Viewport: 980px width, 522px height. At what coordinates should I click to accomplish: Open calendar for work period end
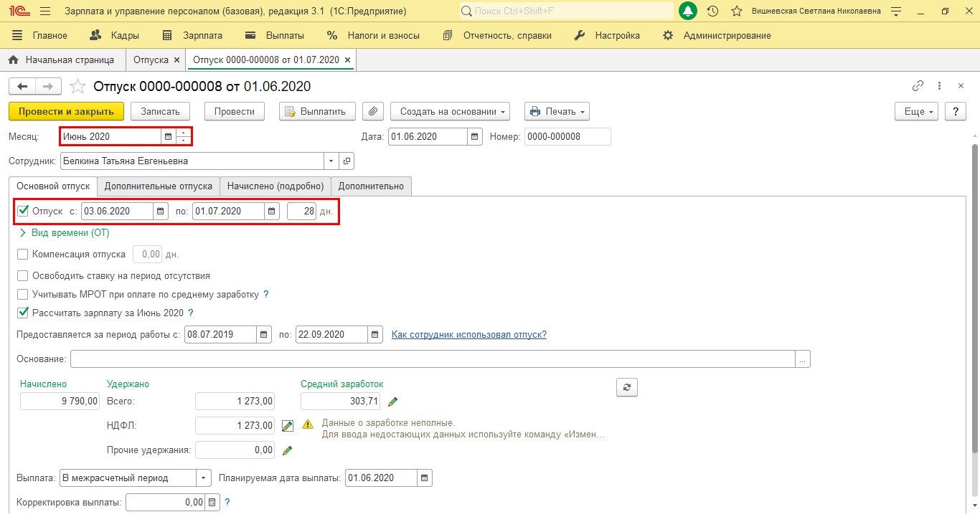point(375,334)
